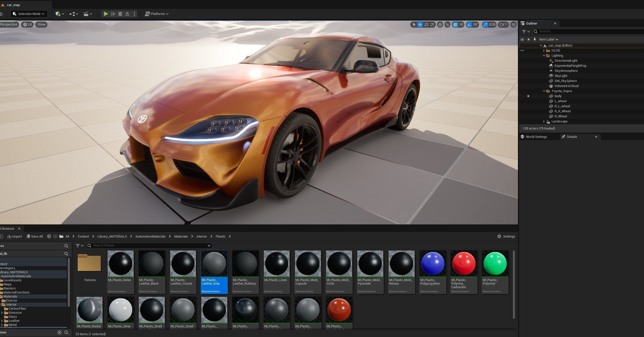Open scale snap value 0.25
This screenshot has width=644, height=337.
pyautogui.click(x=492, y=25)
